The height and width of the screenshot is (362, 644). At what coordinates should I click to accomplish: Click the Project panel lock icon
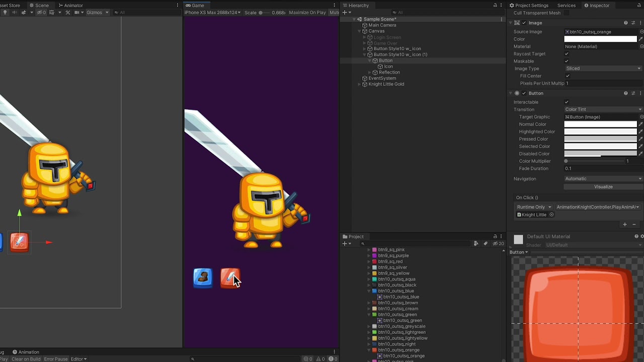point(495,236)
